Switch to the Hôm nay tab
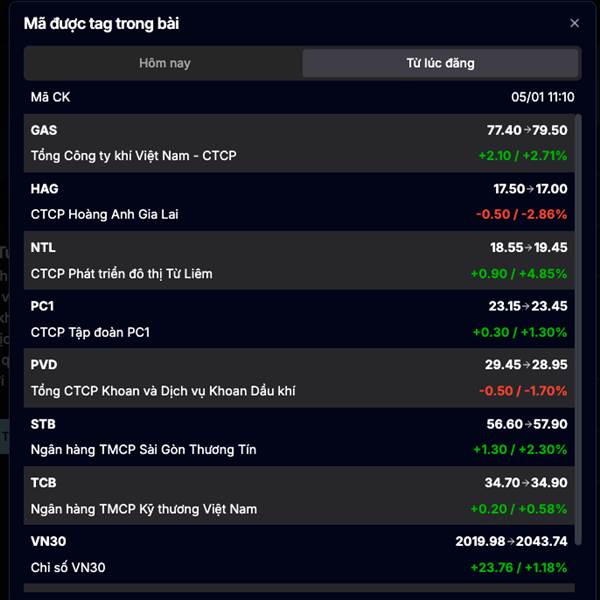Viewport: 600px width, 600px height. pyautogui.click(x=164, y=63)
